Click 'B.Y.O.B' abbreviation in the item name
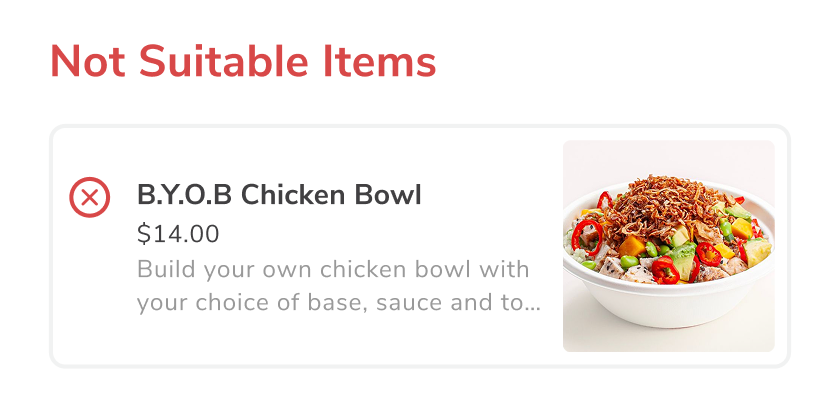 184,195
